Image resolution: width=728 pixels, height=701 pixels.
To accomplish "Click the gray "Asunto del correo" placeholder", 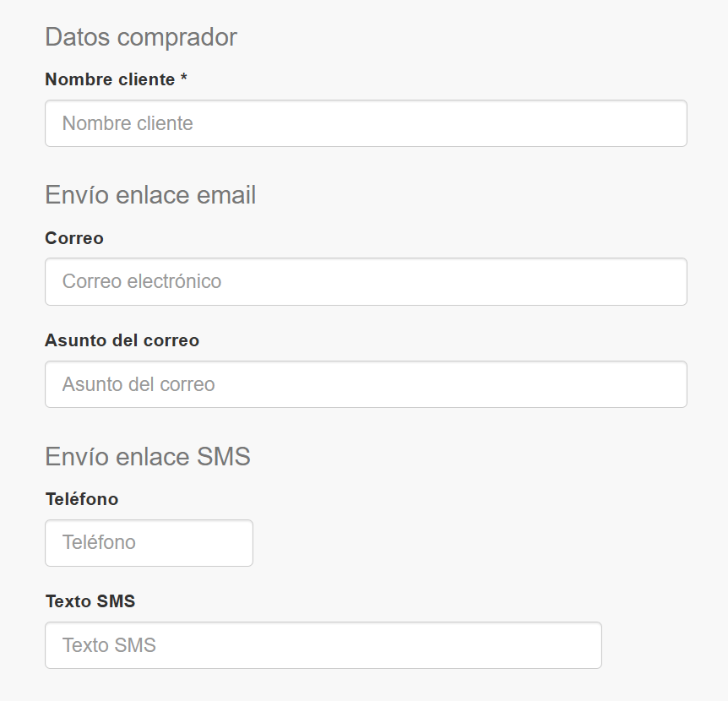I will click(139, 384).
